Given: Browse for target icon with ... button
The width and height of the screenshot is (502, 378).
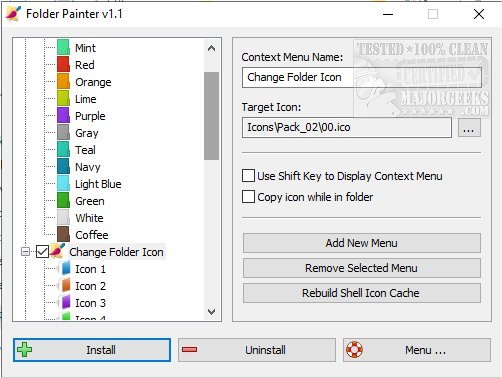Looking at the screenshot, I should (469, 128).
